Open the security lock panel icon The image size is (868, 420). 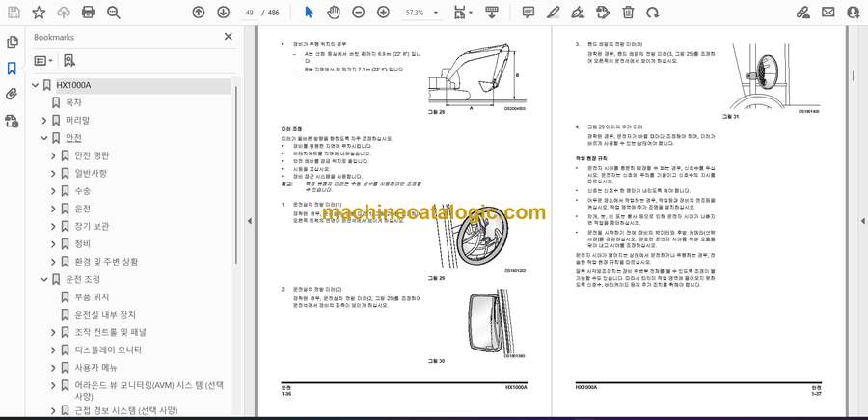tap(12, 121)
